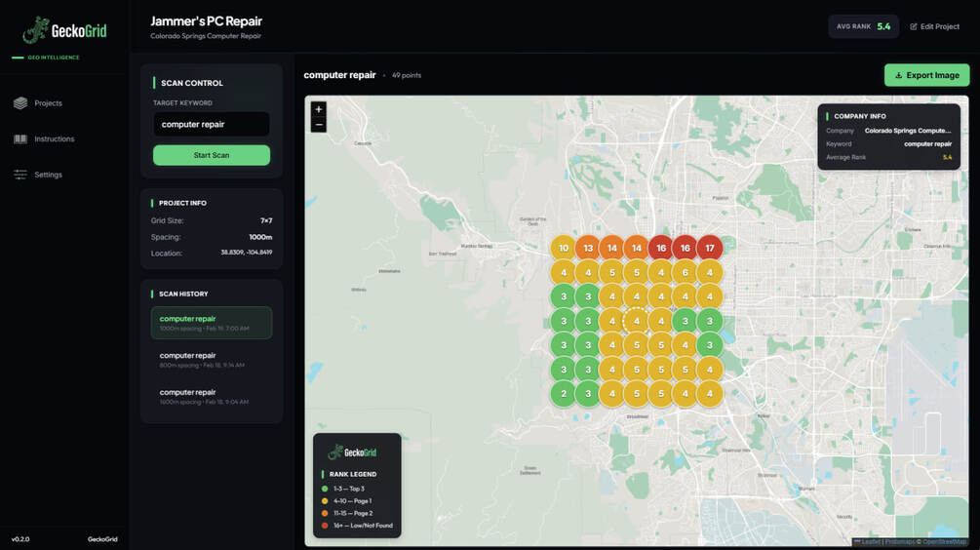Start the keyword scan

212,155
